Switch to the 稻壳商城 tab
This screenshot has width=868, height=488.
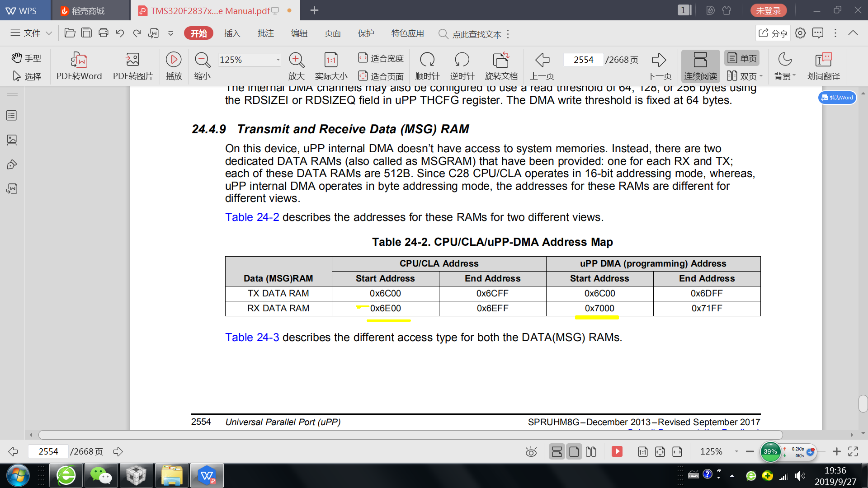click(88, 10)
